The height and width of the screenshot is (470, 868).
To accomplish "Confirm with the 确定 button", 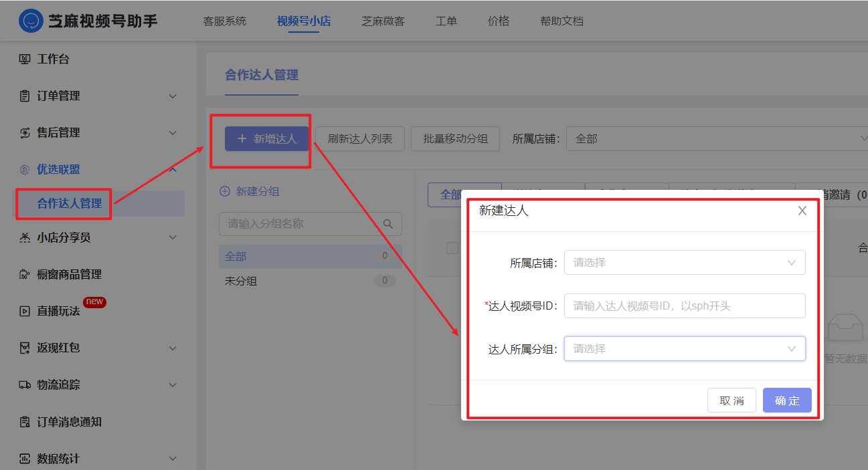I will [x=787, y=400].
